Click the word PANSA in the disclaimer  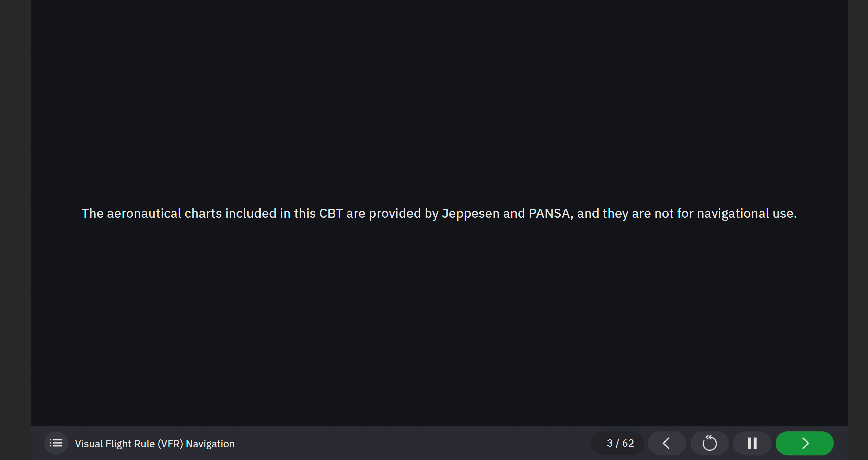[549, 213]
